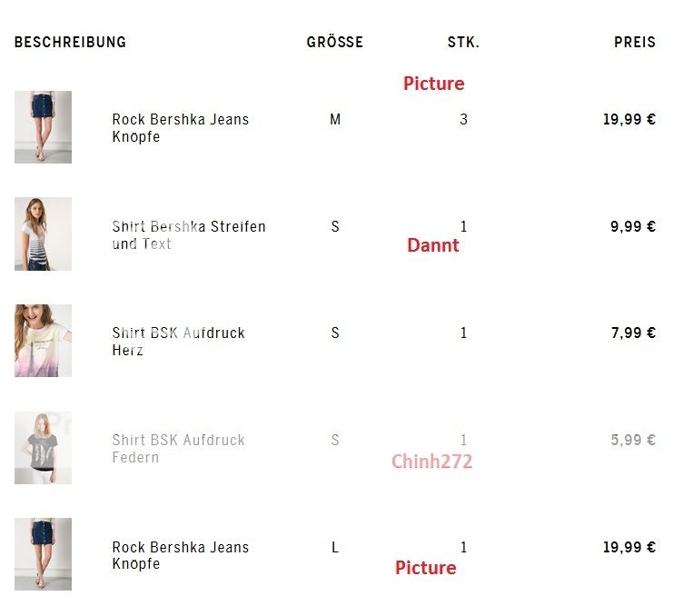Select the greyed-out feather shirt thumbnail
The width and height of the screenshot is (693, 616).
point(43,447)
